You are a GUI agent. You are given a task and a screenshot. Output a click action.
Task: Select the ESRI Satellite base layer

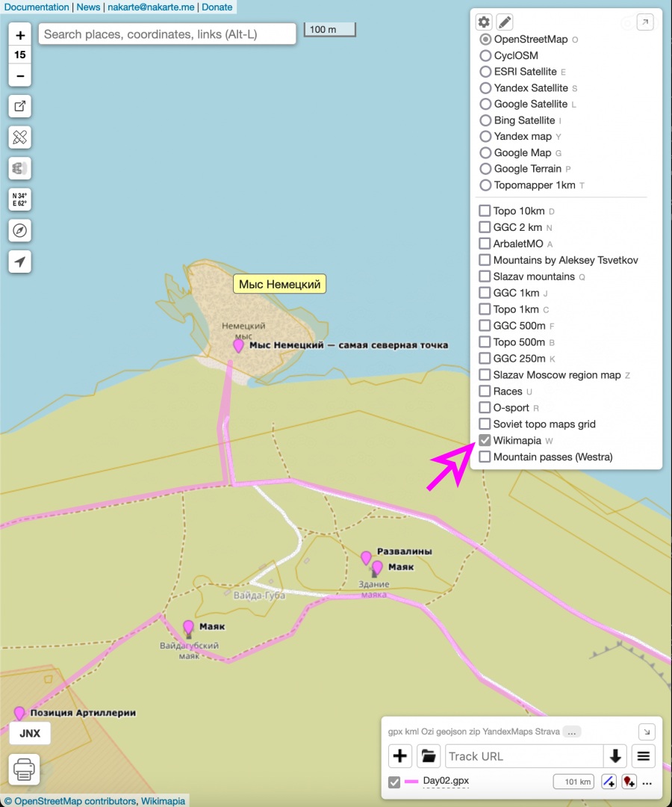point(485,72)
